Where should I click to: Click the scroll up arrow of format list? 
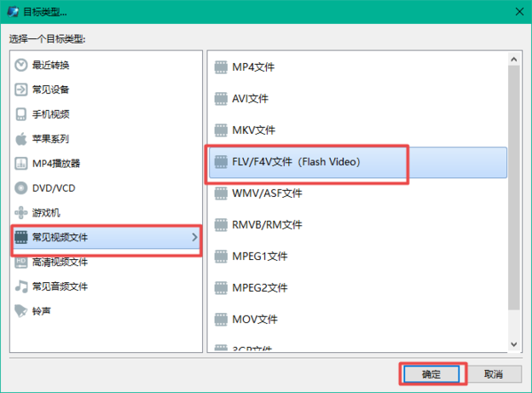point(514,59)
